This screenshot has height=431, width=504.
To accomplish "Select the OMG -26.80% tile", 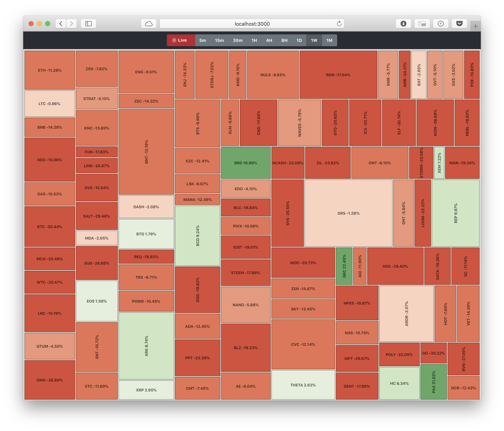I will click(50, 380).
